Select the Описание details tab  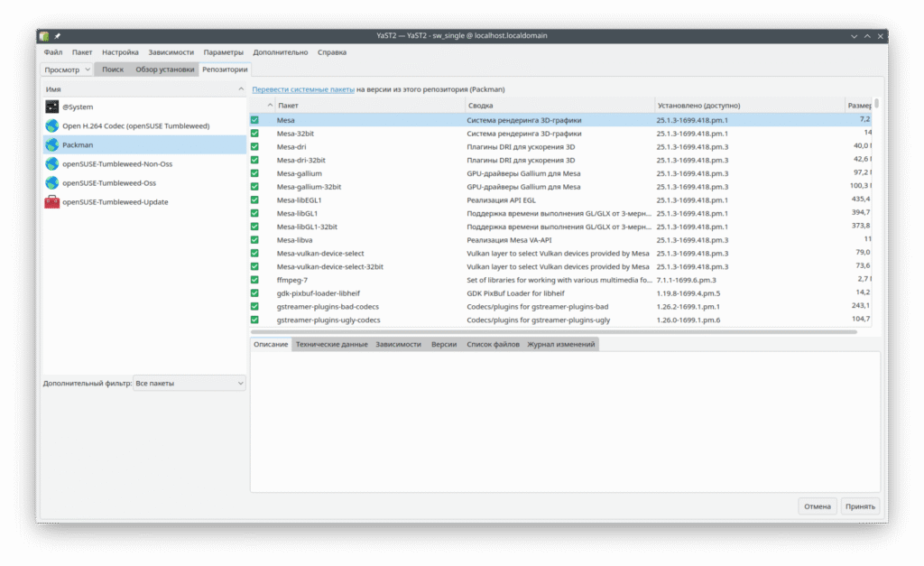coord(271,344)
